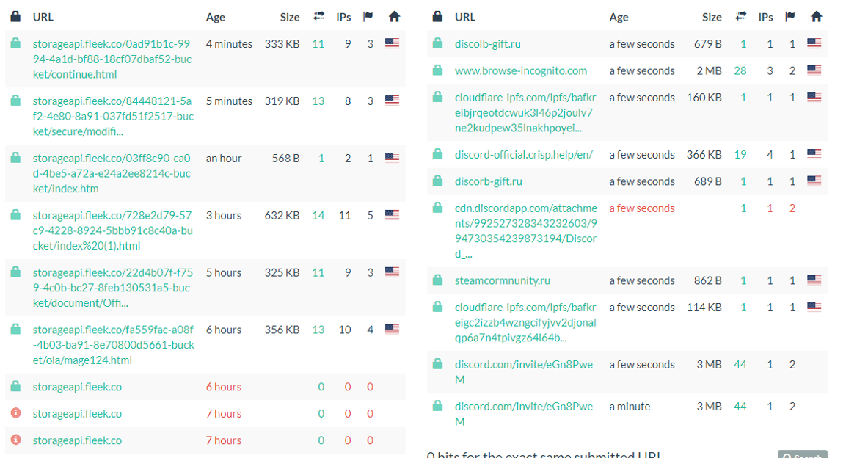Click size 2 MB for browse-incognito.com
The height and width of the screenshot is (458, 868).
coord(709,71)
